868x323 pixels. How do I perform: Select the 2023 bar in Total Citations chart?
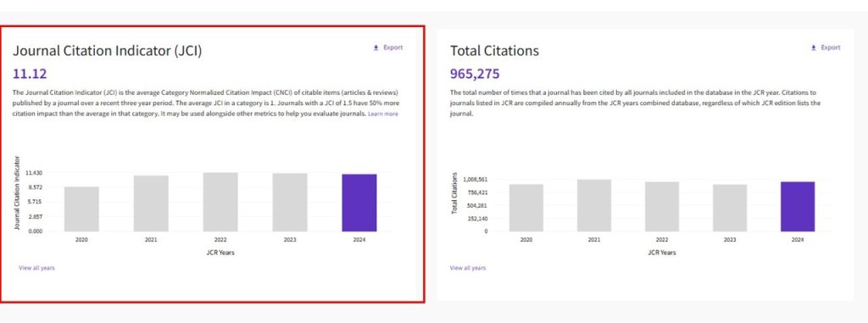(x=730, y=208)
